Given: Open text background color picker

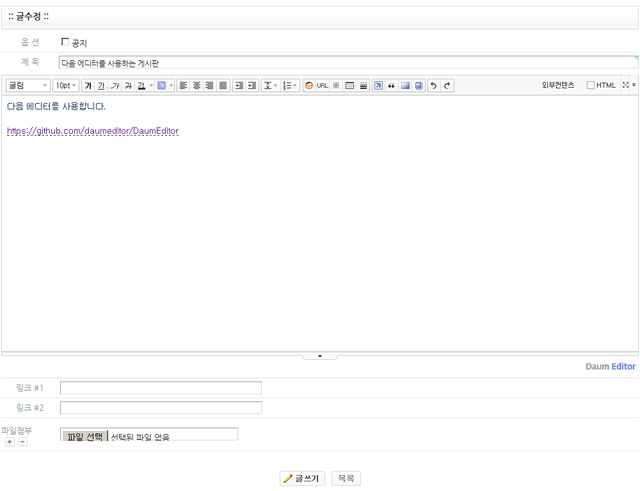Looking at the screenshot, I should (162, 86).
